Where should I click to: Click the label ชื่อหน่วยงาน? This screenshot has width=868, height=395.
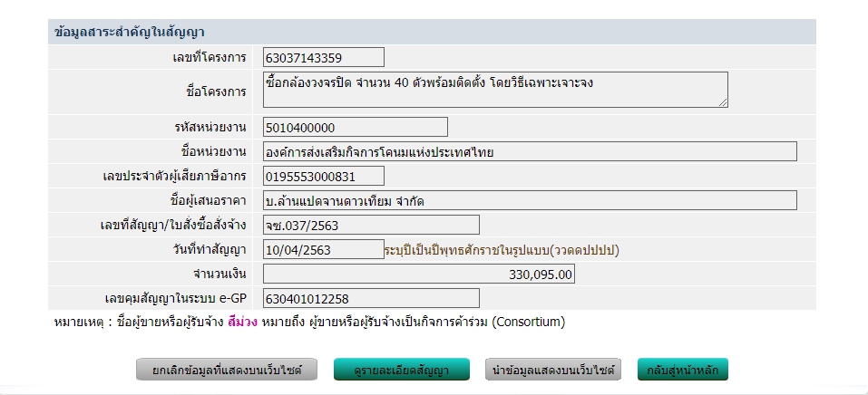coord(214,152)
